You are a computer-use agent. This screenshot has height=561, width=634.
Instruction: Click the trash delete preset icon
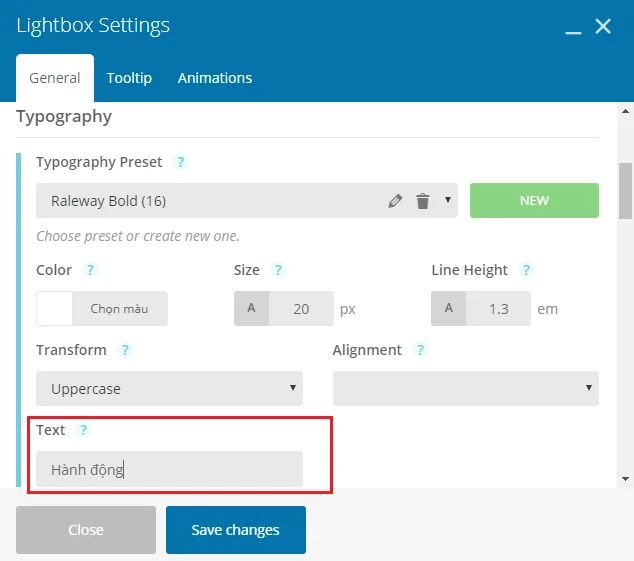click(x=422, y=201)
